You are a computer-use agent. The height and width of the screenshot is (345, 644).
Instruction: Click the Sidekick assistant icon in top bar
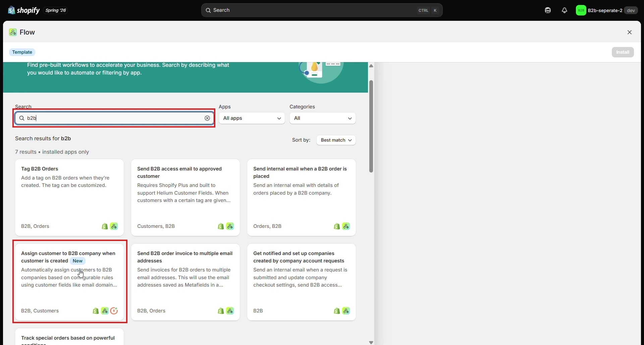click(x=548, y=10)
